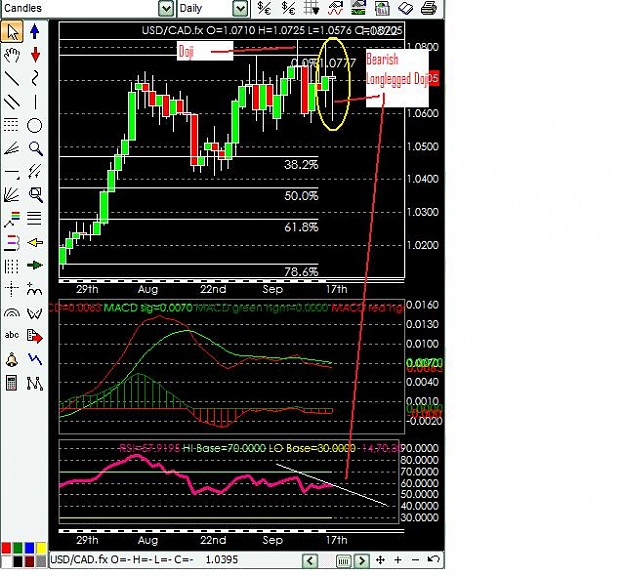This screenshot has height=576, width=625.
Task: Click the print chart icon
Action: (x=429, y=8)
